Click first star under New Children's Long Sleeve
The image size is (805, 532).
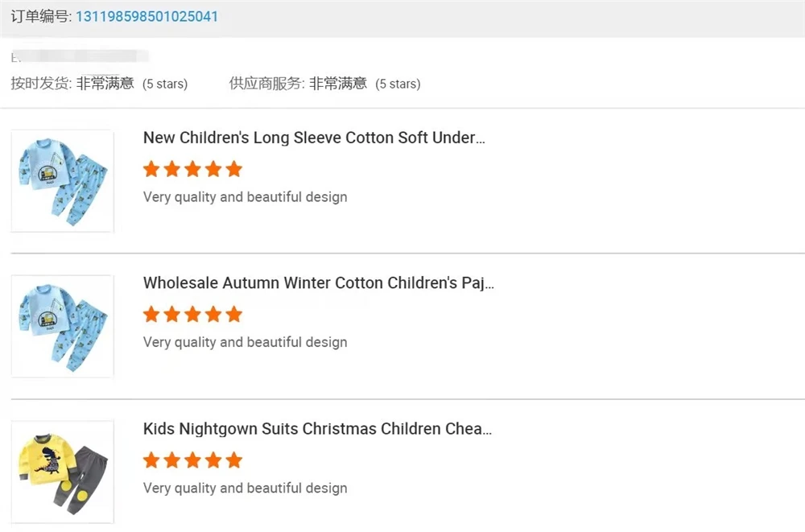pyautogui.click(x=151, y=169)
